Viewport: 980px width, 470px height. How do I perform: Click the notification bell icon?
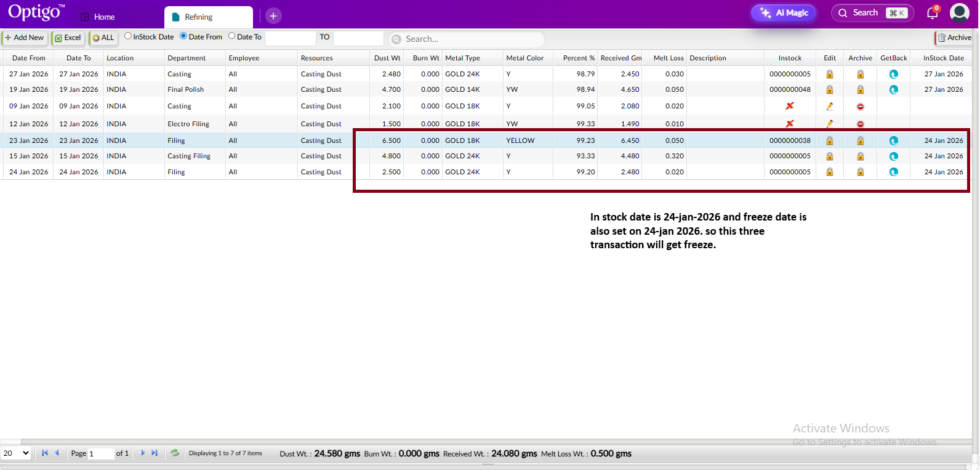tap(932, 13)
